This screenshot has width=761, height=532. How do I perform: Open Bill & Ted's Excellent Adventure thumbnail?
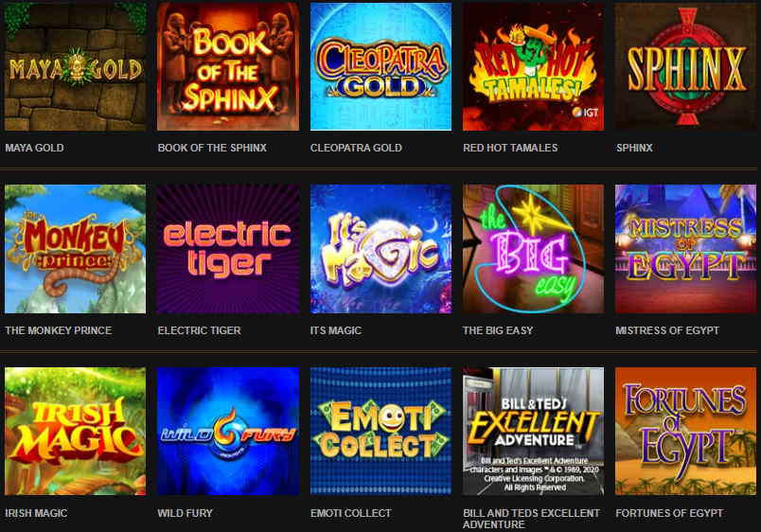tap(534, 432)
